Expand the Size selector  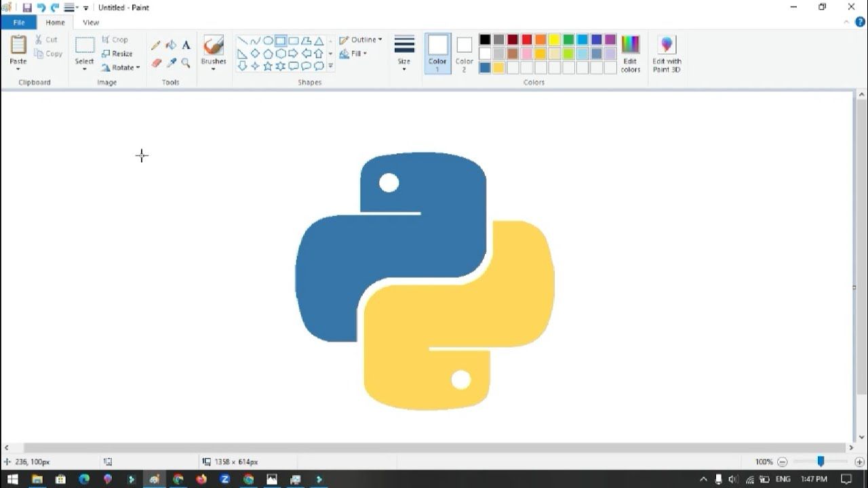(403, 53)
